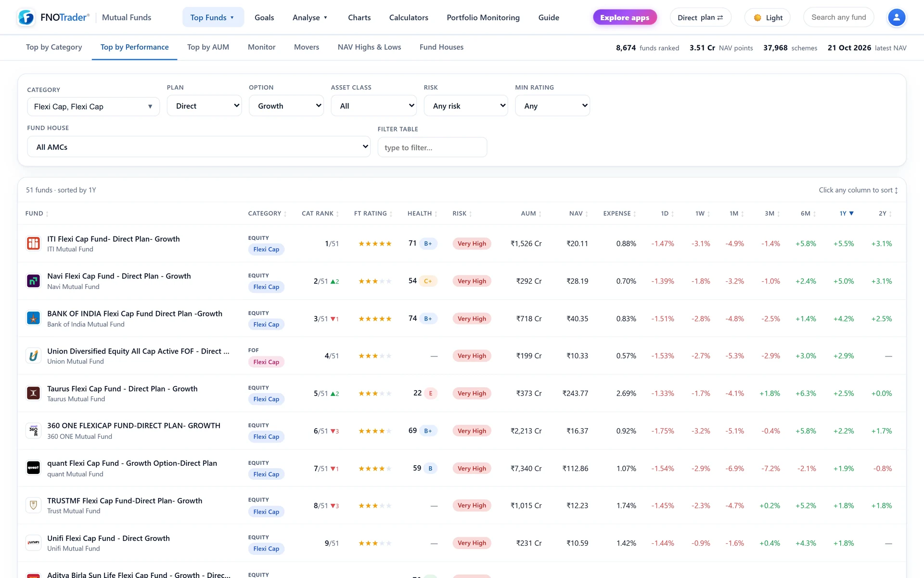Viewport: 924px width, 578px height.
Task: Toggle the Light theme switch
Action: point(768,17)
